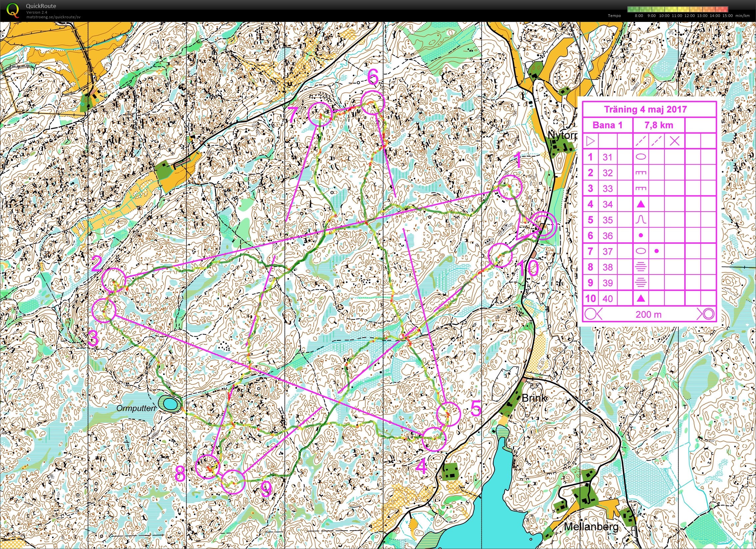Click the 7,8 km course length cell

659,125
